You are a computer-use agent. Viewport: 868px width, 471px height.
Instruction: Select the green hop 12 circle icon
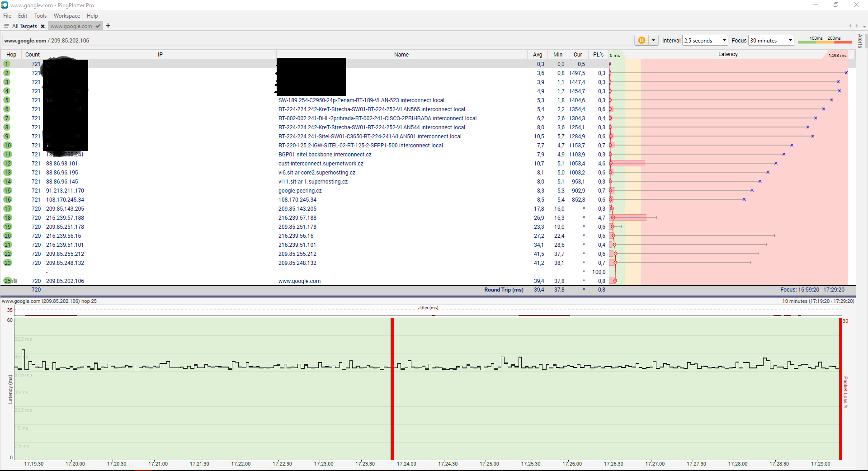coord(7,163)
